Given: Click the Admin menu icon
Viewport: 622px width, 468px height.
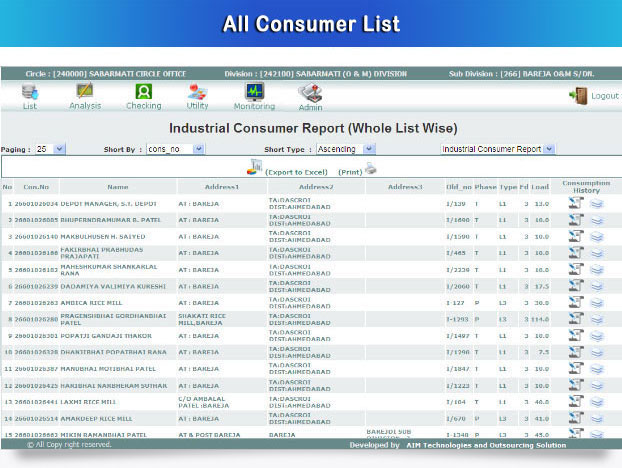Looking at the screenshot, I should [x=310, y=93].
